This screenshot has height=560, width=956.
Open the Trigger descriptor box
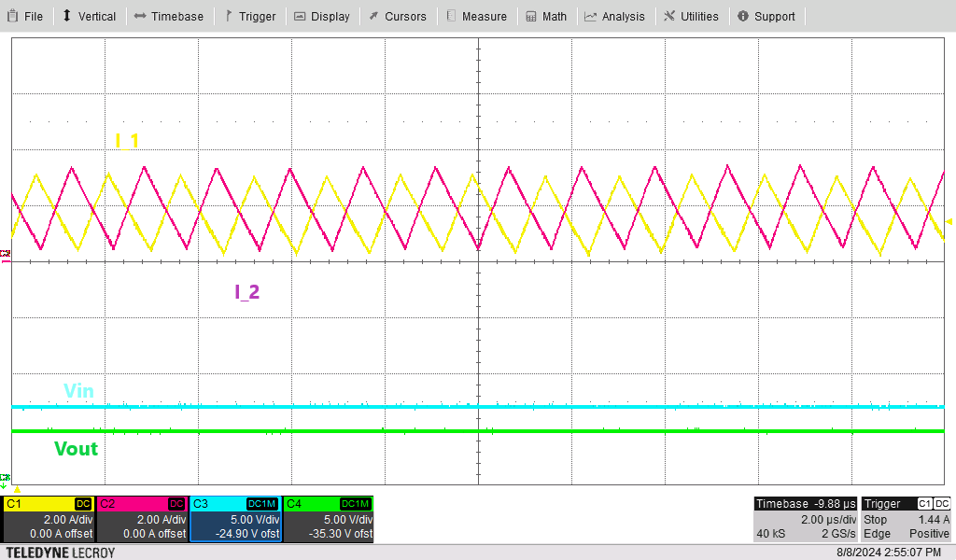click(906, 519)
